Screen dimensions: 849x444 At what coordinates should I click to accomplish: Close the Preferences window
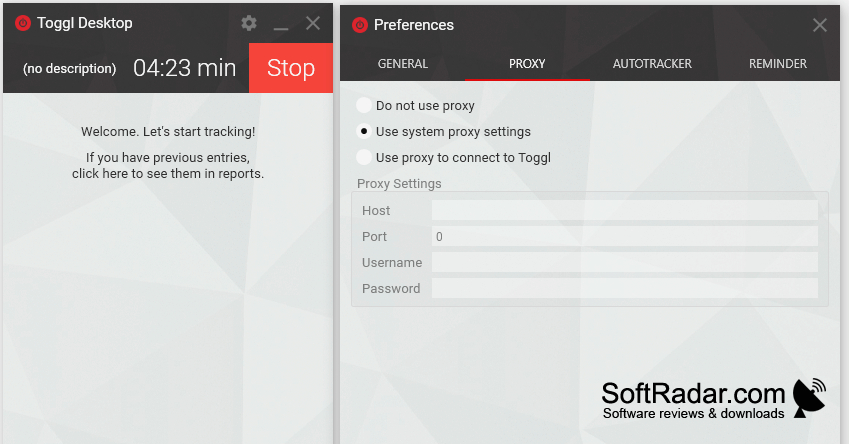coord(820,25)
